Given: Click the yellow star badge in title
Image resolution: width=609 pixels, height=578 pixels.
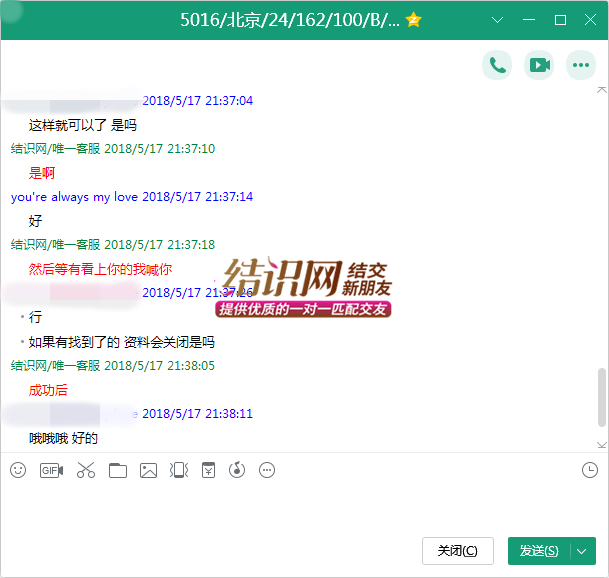Looking at the screenshot, I should point(413,20).
